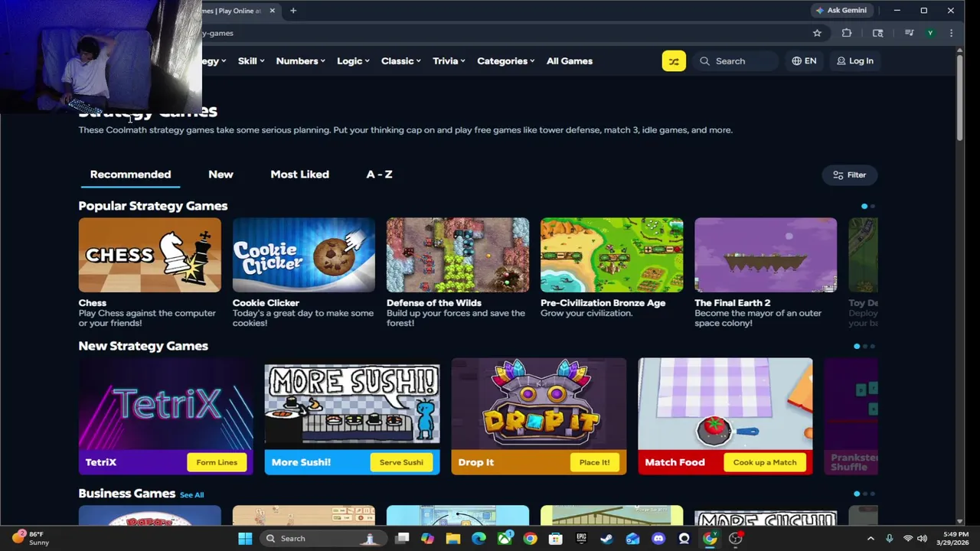This screenshot has width=980, height=551.
Task: Click the Serve Sushi button
Action: [x=401, y=462]
